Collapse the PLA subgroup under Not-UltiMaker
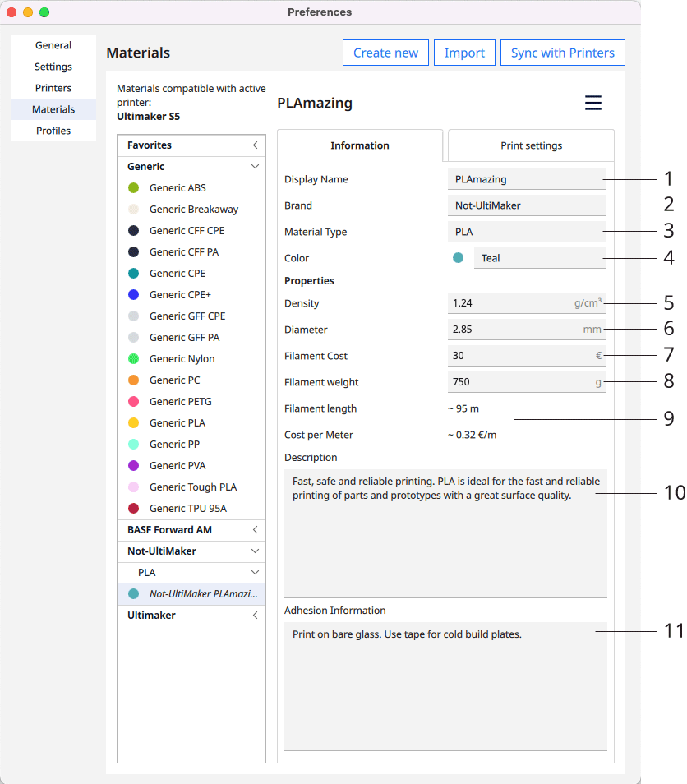Image resolution: width=687 pixels, height=784 pixels. (255, 573)
